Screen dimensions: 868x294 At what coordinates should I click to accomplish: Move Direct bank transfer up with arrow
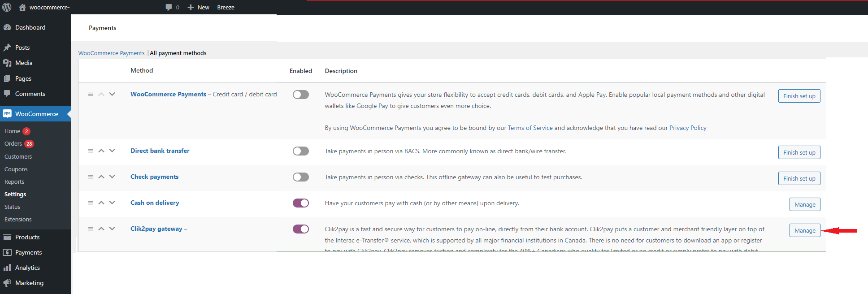point(101,151)
